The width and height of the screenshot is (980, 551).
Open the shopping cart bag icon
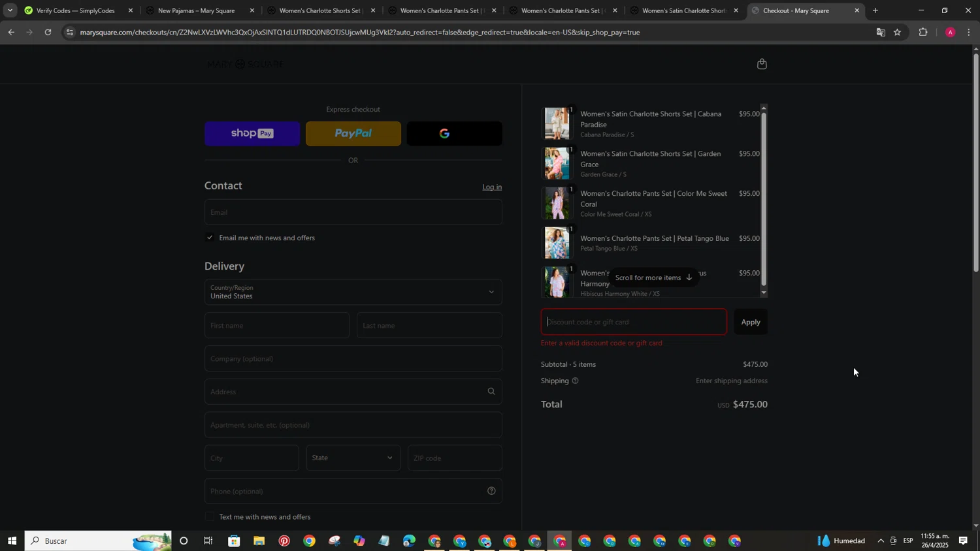[x=762, y=64]
